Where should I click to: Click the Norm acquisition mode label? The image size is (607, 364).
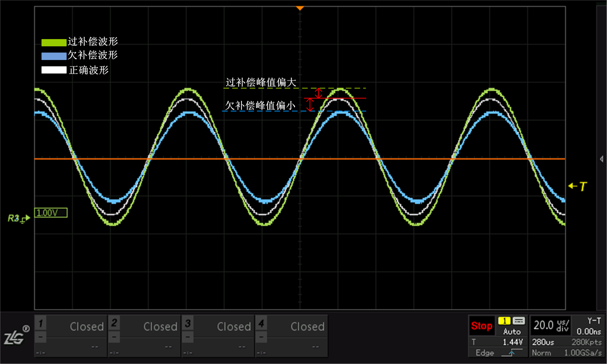tap(541, 353)
